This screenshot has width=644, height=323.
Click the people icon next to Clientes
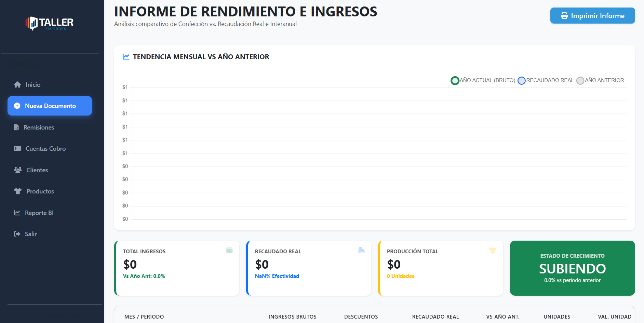[17, 170]
